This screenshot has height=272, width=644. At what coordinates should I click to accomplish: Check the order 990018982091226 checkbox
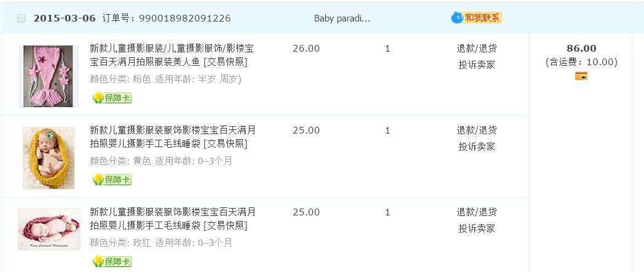[22, 18]
